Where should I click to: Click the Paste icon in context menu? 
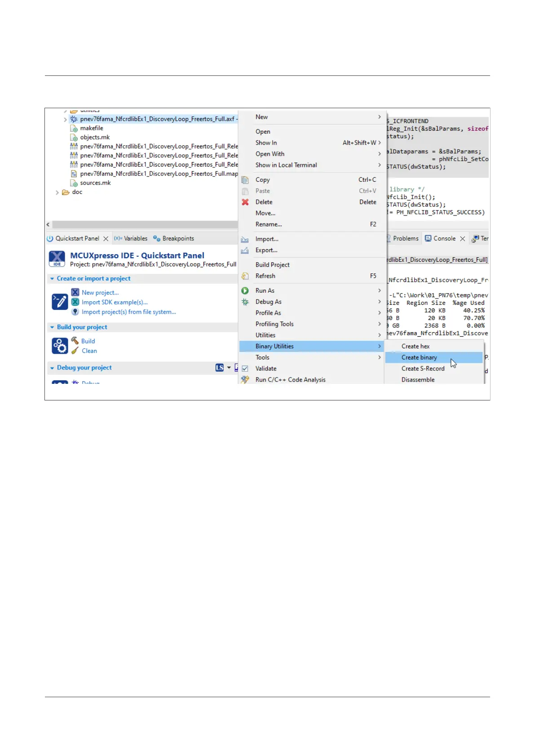[x=245, y=191]
